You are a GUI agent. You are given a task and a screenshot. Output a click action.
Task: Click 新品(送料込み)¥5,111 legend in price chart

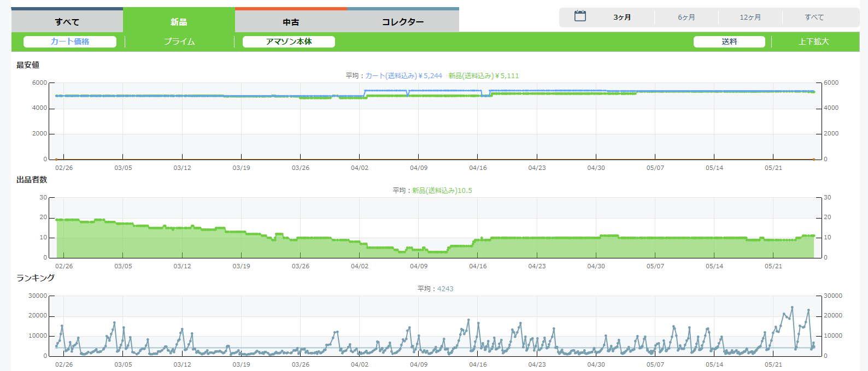point(484,76)
